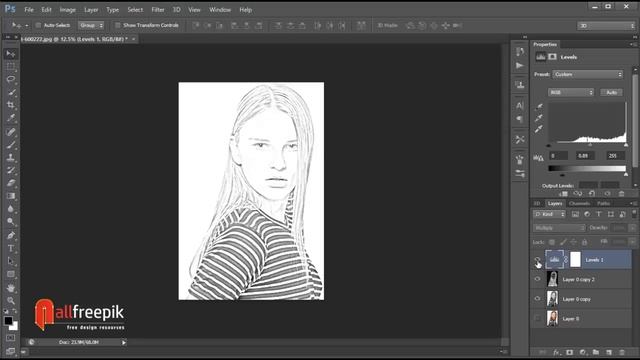Show the hidden Layer 0
The width and height of the screenshot is (640, 360).
[x=538, y=319]
